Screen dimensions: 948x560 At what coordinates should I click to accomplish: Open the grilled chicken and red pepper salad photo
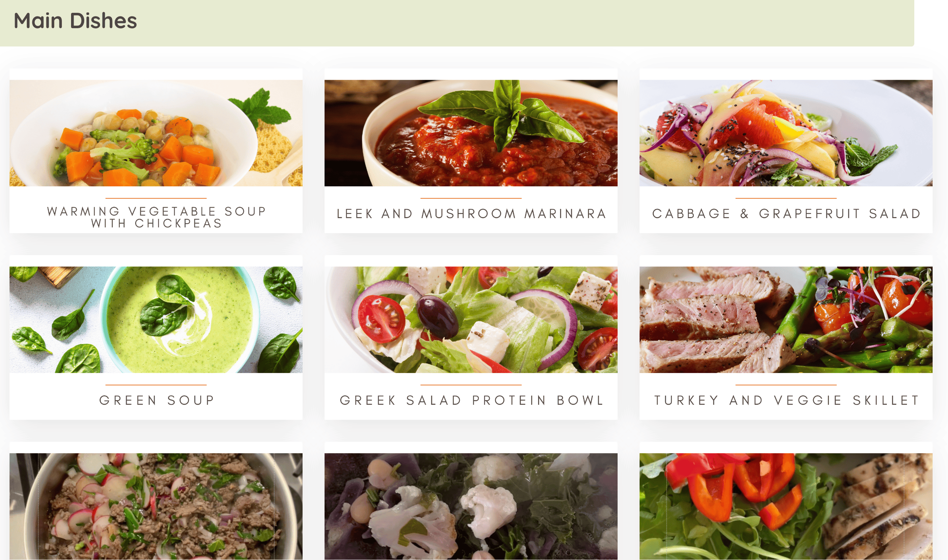pos(786,507)
